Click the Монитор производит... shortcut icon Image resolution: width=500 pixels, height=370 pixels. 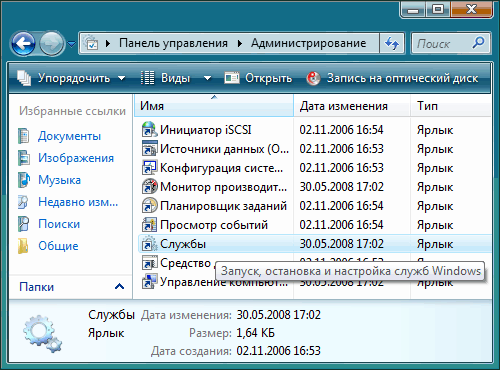[x=149, y=187]
